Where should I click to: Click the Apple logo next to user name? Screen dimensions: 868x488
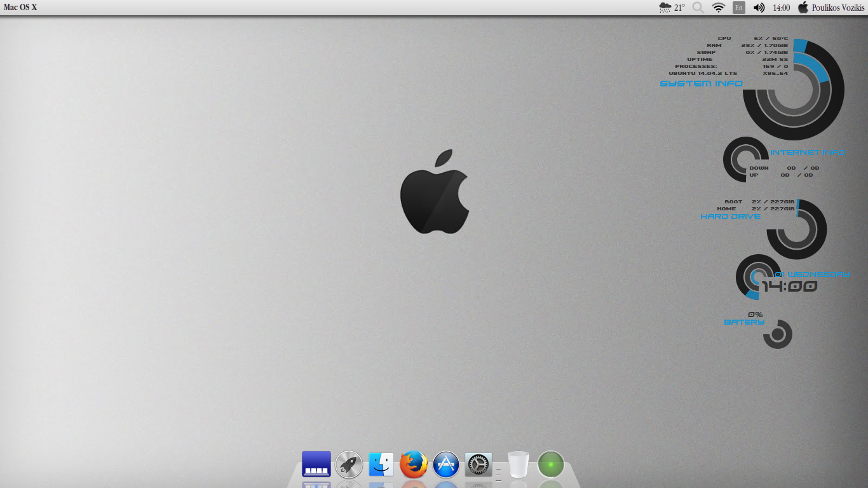pyautogui.click(x=803, y=7)
